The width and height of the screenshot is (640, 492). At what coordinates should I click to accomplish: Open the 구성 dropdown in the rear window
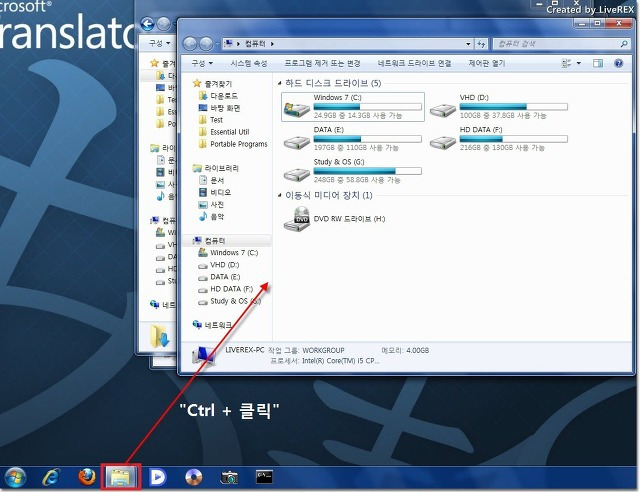point(159,43)
